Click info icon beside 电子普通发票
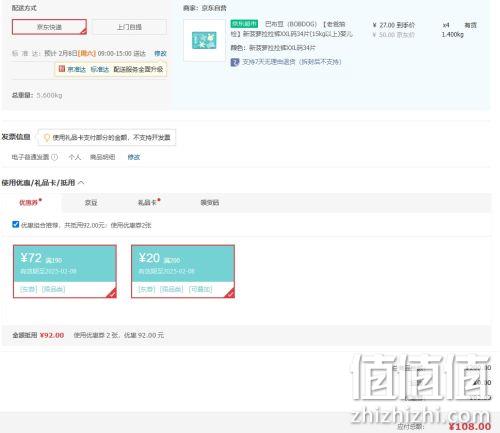 click(54, 157)
